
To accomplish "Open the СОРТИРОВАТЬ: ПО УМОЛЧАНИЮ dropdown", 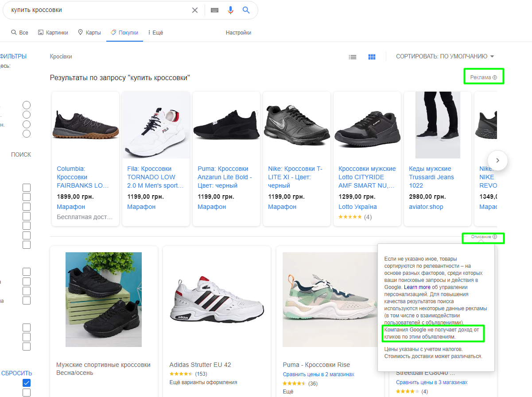I will pyautogui.click(x=445, y=57).
